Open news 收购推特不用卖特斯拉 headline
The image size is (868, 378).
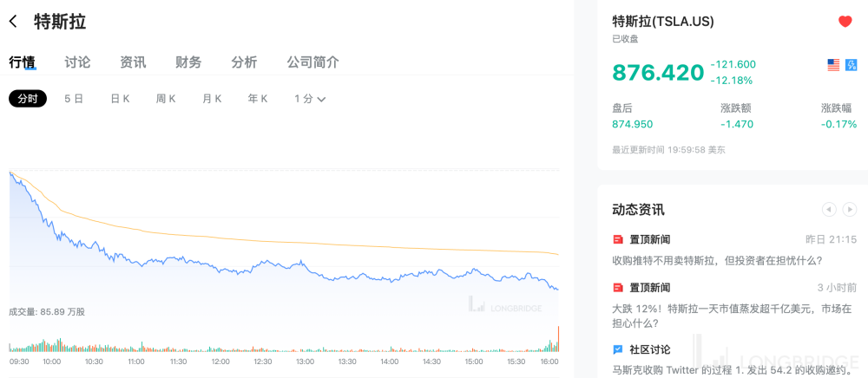pyautogui.click(x=717, y=260)
